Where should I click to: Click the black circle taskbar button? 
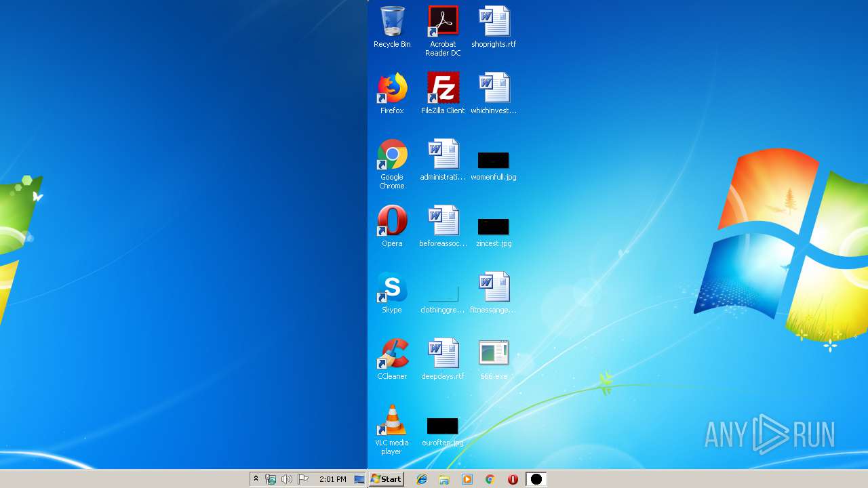tap(536, 479)
